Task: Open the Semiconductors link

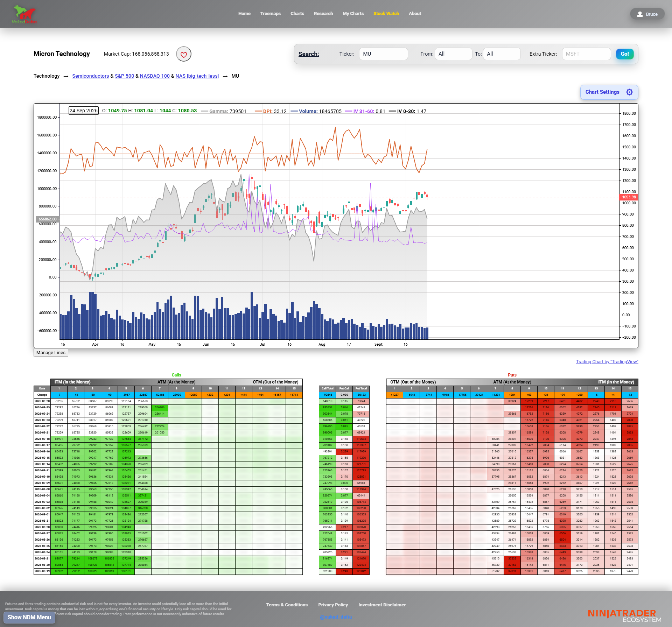Action: (x=91, y=76)
